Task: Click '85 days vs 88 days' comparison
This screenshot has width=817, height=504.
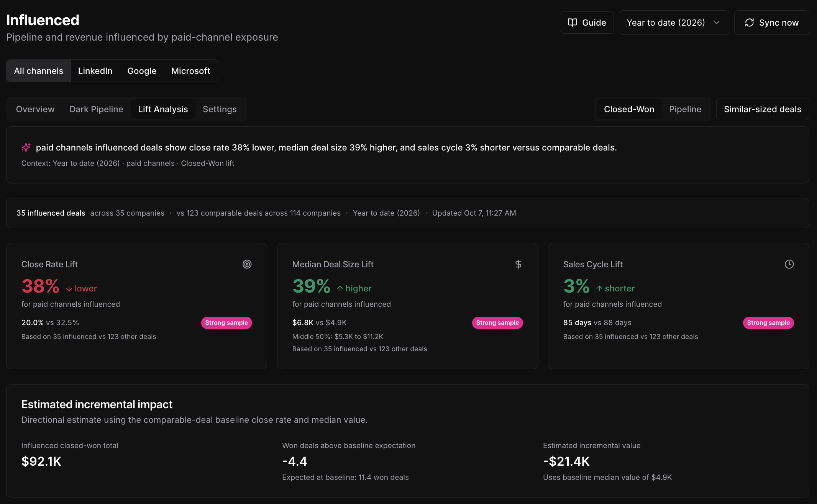Action: [597, 322]
